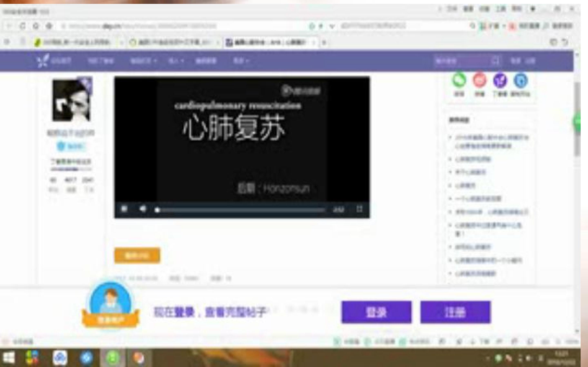Click the purple register button 注册
Image resolution: width=588 pixels, height=367 pixels.
click(x=455, y=312)
